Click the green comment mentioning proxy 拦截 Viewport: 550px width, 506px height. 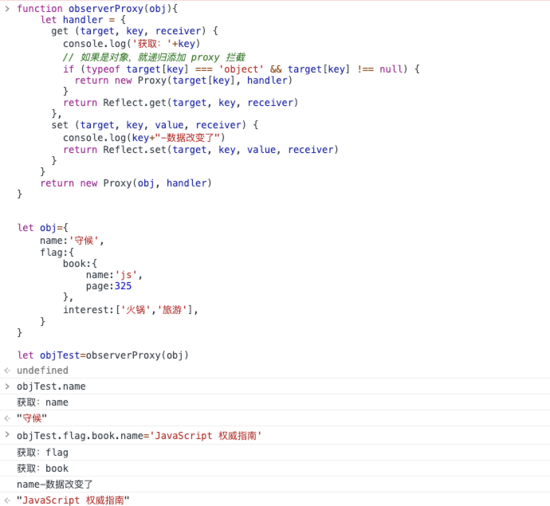point(154,57)
